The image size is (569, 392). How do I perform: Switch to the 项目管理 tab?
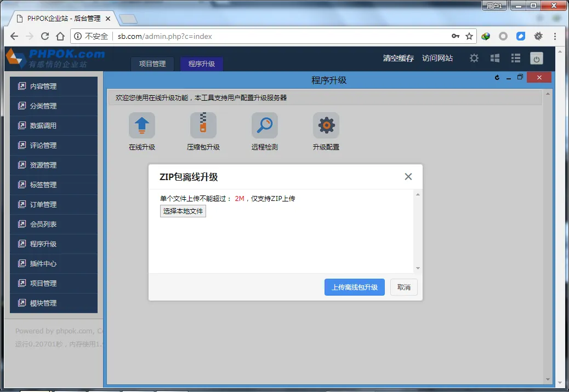(x=152, y=64)
